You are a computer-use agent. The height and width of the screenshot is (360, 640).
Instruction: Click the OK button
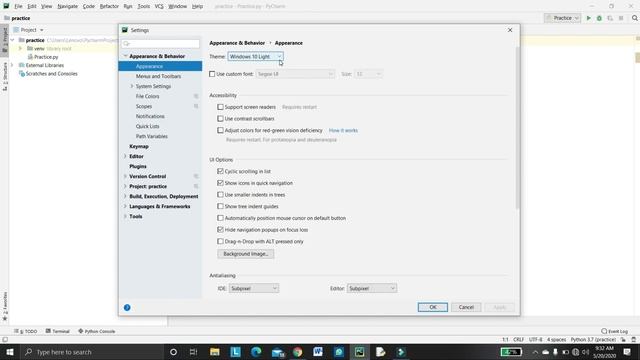[433, 307]
